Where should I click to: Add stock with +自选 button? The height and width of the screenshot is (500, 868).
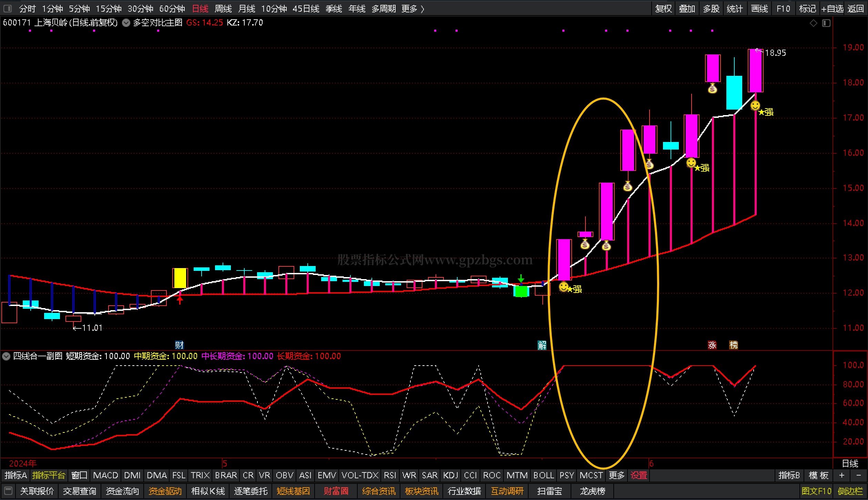pyautogui.click(x=832, y=8)
